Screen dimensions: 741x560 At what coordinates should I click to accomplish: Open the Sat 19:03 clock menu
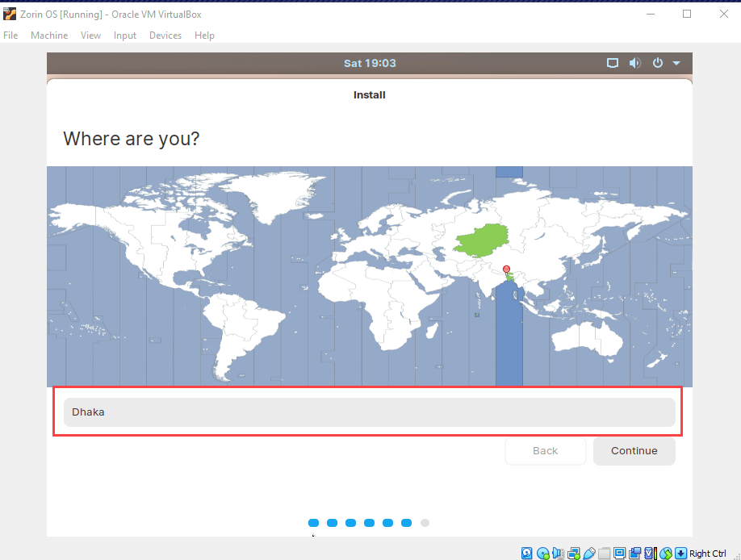(x=370, y=63)
